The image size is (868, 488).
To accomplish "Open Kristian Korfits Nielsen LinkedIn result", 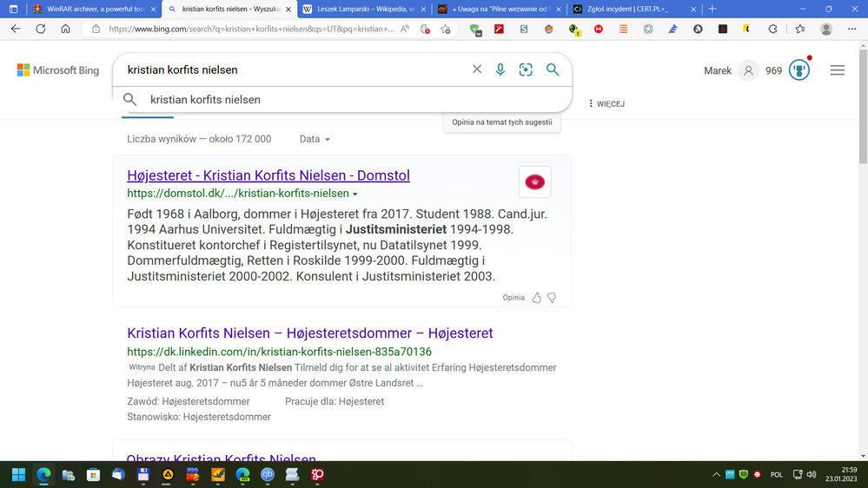I will (309, 333).
